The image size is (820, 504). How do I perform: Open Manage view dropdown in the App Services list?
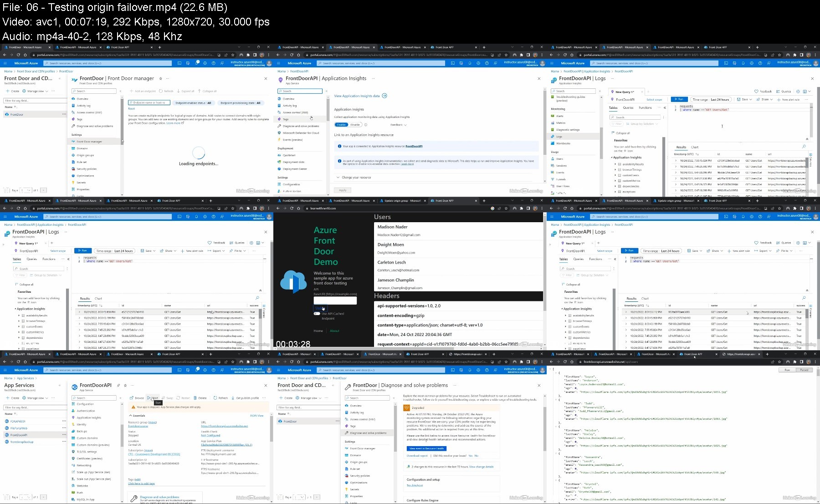coord(35,398)
